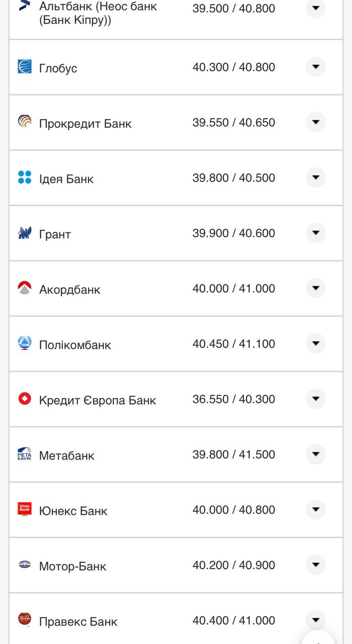
Task: Click the Метабанк logo icon
Action: pos(25,454)
